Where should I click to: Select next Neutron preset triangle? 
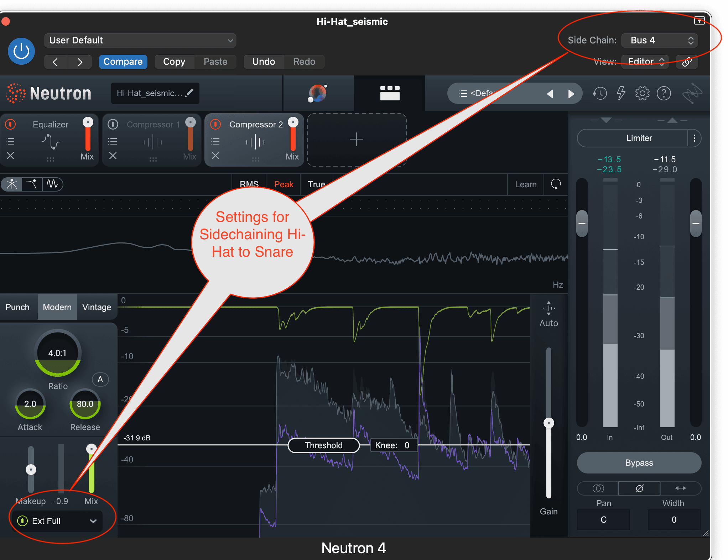(x=571, y=94)
